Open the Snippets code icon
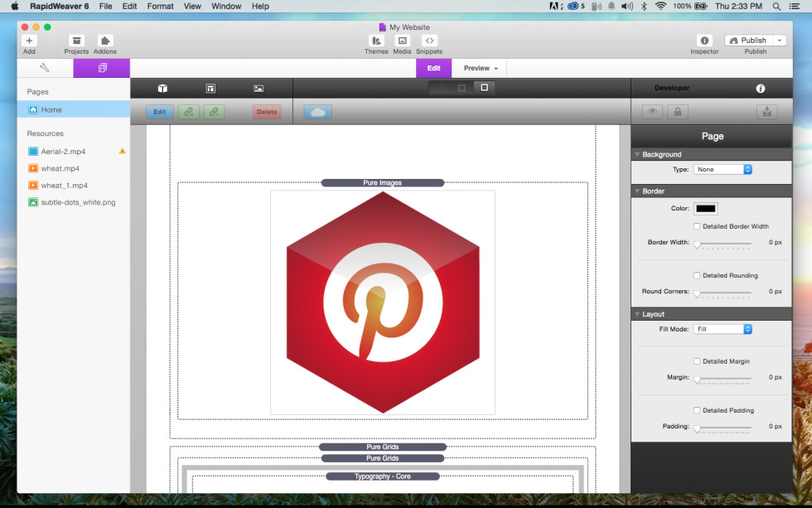Screen dimensions: 812x508 [x=429, y=41]
